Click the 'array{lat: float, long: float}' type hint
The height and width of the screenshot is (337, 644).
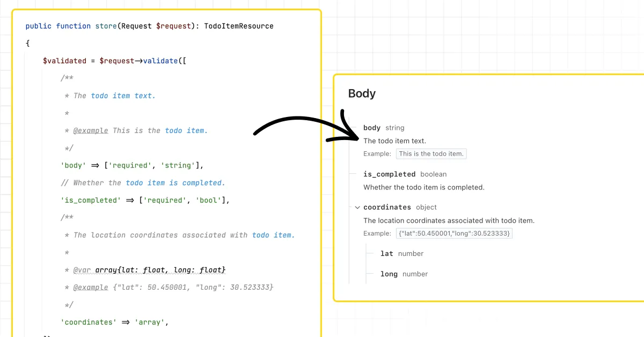click(x=160, y=270)
